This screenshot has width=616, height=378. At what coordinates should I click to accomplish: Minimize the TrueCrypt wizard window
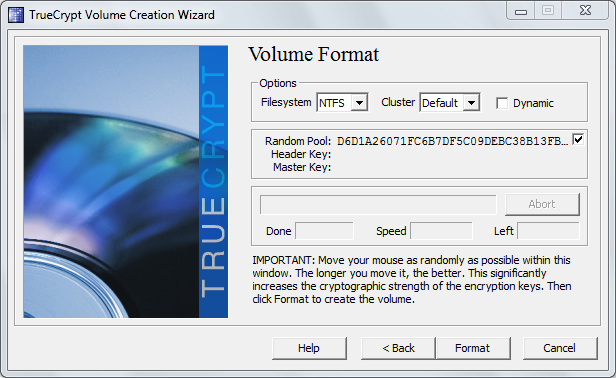click(x=521, y=11)
